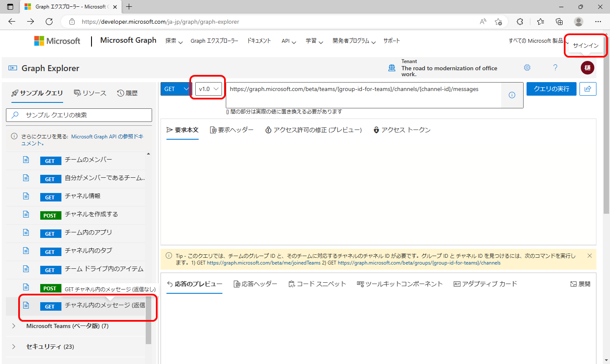610x364 pixels.
Task: Click document icon for チャネル内のタブ row
Action: click(x=26, y=251)
